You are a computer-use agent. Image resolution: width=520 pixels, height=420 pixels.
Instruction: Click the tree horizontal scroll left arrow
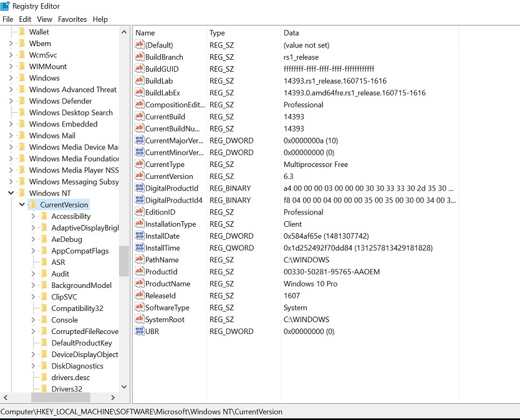point(6,398)
